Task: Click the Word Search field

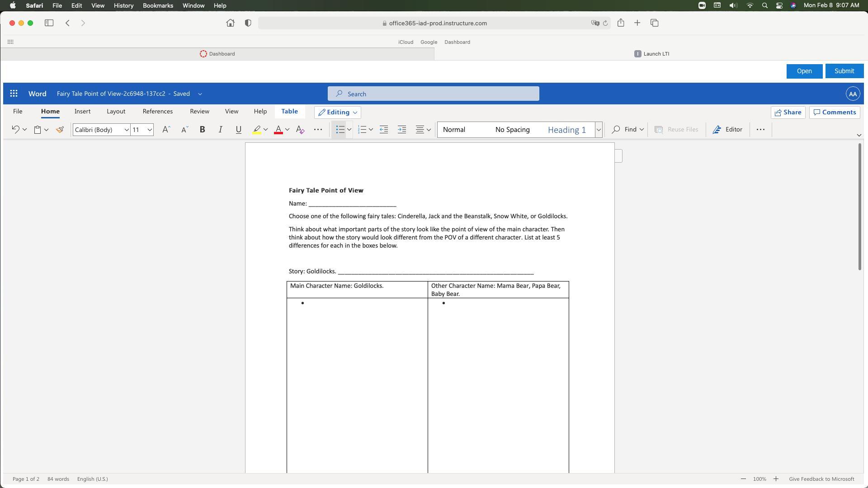Action: (x=433, y=94)
